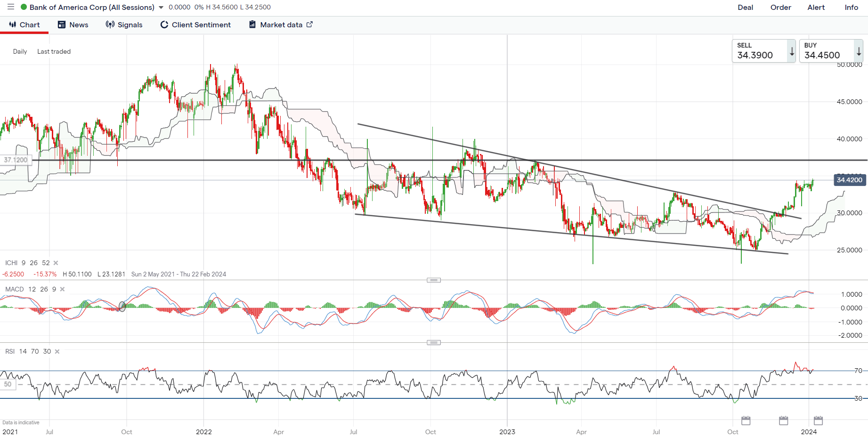Open ICHI 9 26 52 indicator settings
Image resolution: width=868 pixels, height=437 pixels.
27,263
